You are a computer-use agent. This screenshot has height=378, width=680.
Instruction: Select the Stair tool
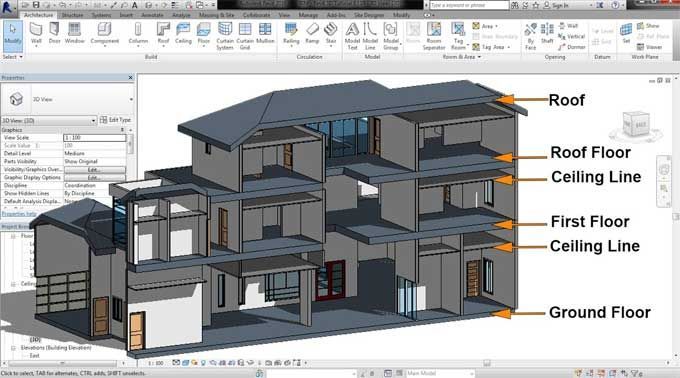[x=331, y=34]
